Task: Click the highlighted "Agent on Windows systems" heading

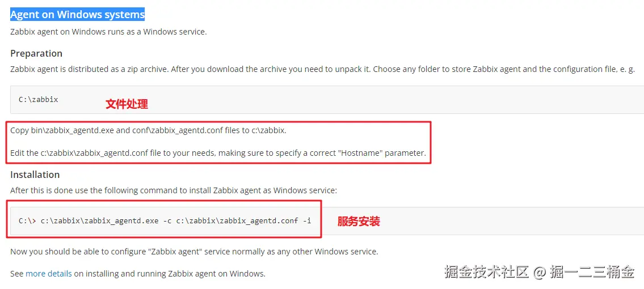Action: tap(77, 15)
